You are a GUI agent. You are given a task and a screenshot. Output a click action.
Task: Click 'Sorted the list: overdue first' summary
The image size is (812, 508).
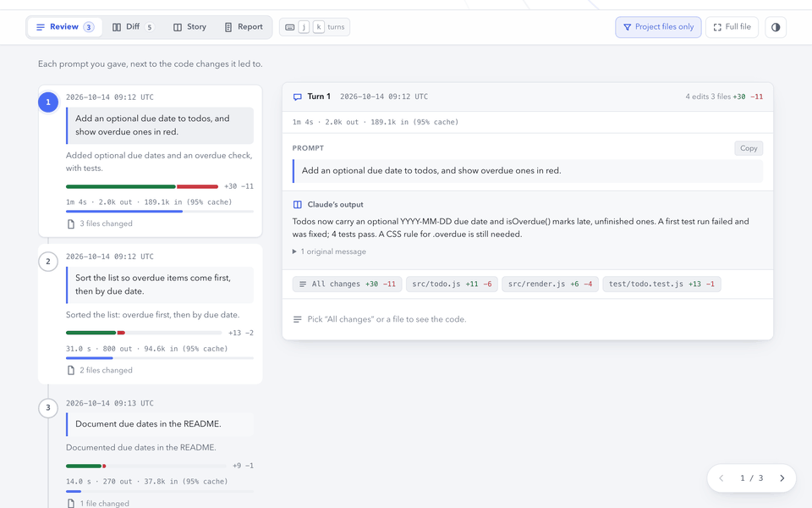click(153, 315)
